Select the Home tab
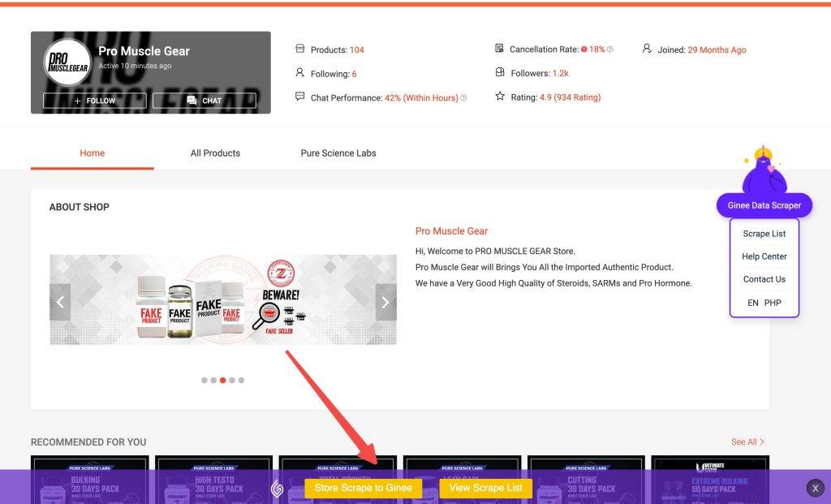 pyautogui.click(x=93, y=153)
